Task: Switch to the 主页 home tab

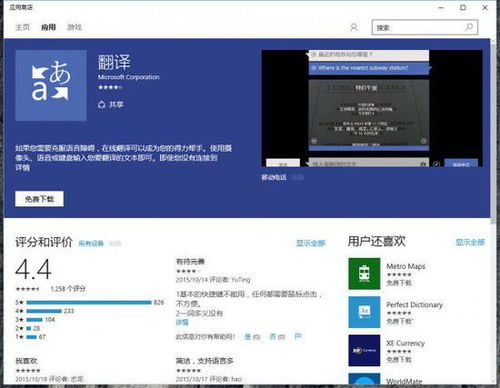Action: pyautogui.click(x=22, y=27)
